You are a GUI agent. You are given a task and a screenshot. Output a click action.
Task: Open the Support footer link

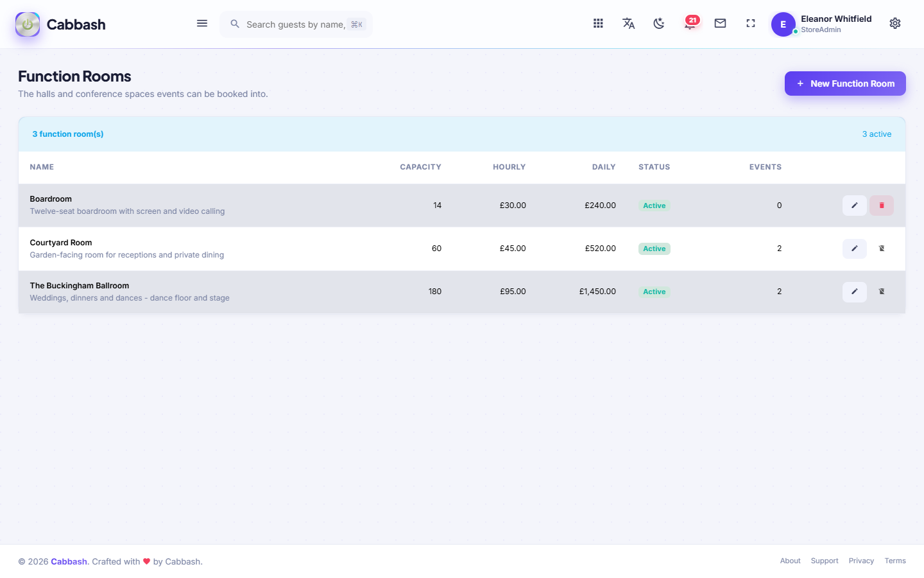point(825,561)
